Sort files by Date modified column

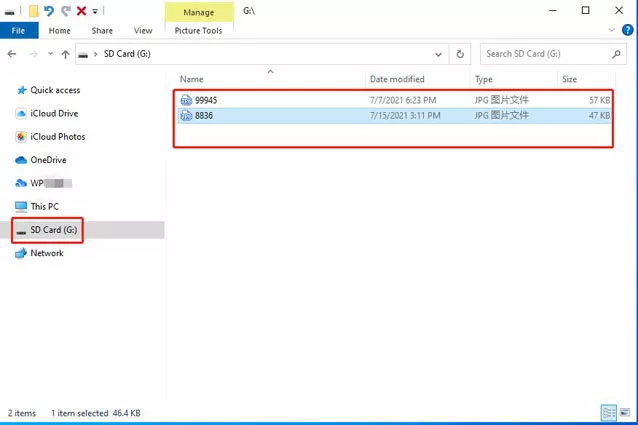(397, 79)
